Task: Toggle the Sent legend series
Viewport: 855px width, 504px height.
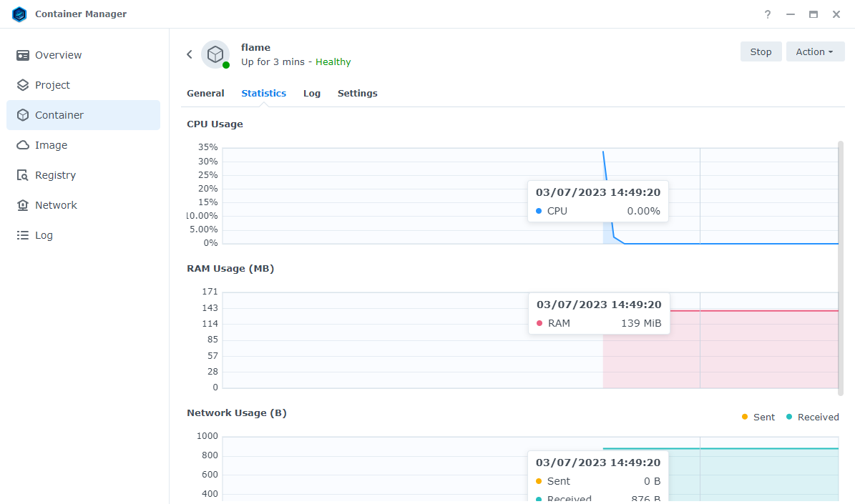Action: click(758, 417)
